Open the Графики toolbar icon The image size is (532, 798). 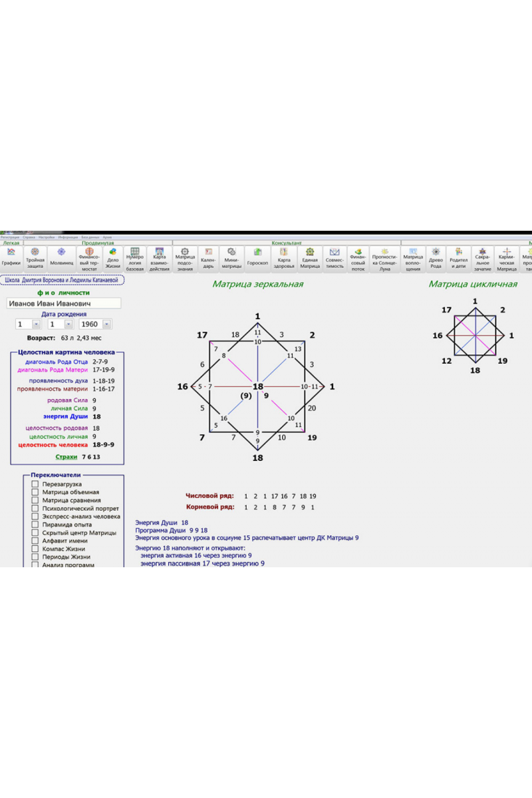coord(11,257)
